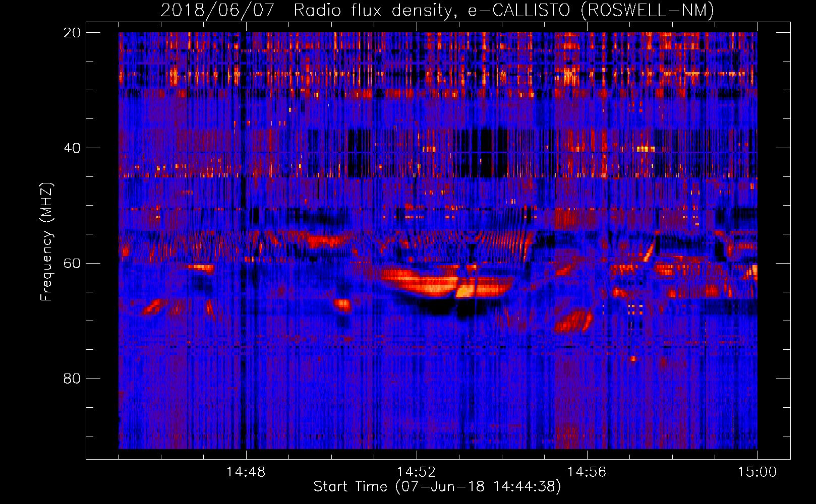816x504 pixels.
Task: Click the red emission blob near 14:50 at 67 MHz
Action: pyautogui.click(x=343, y=304)
